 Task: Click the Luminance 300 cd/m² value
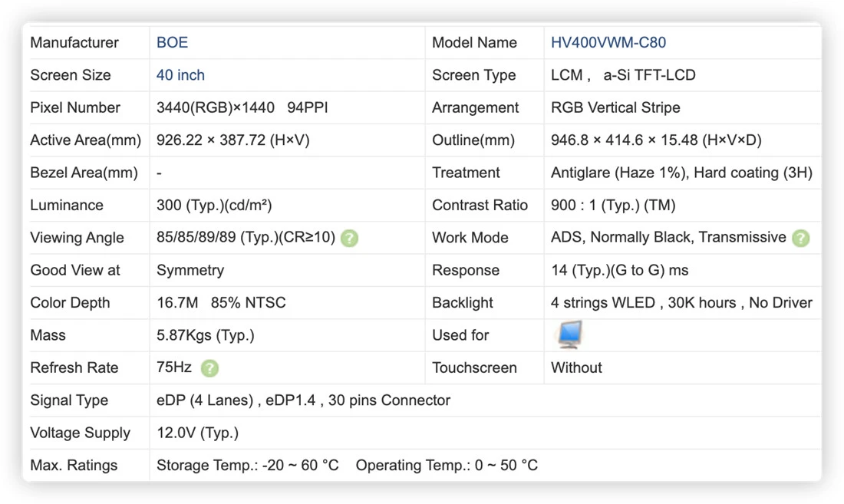(x=214, y=205)
